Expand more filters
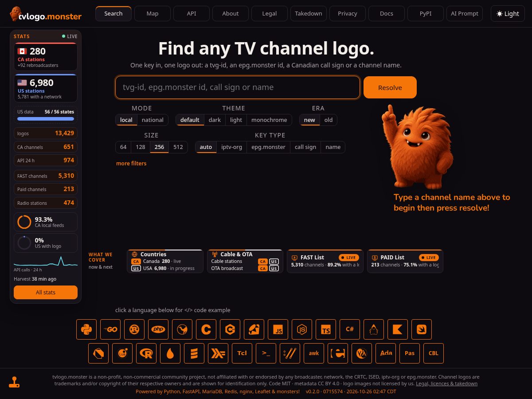 [x=131, y=164]
